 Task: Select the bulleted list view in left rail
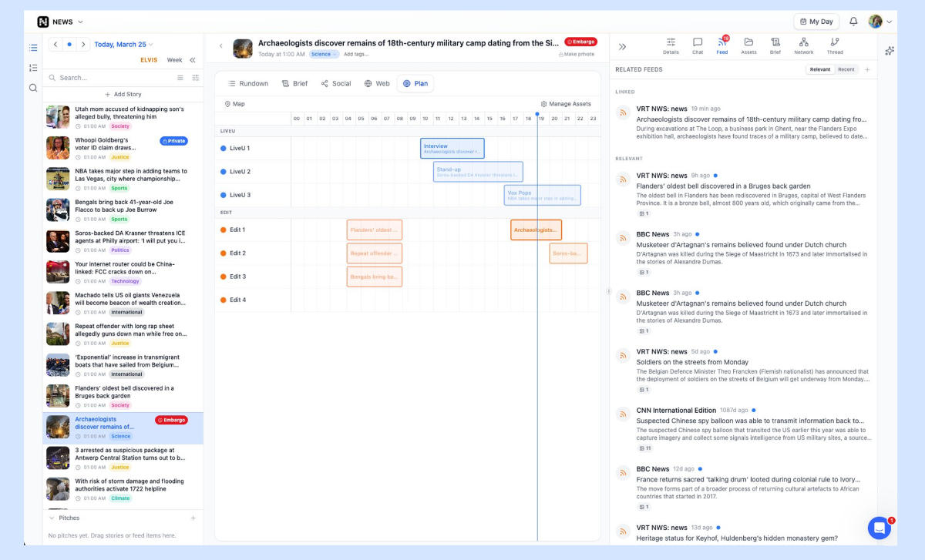tap(33, 48)
